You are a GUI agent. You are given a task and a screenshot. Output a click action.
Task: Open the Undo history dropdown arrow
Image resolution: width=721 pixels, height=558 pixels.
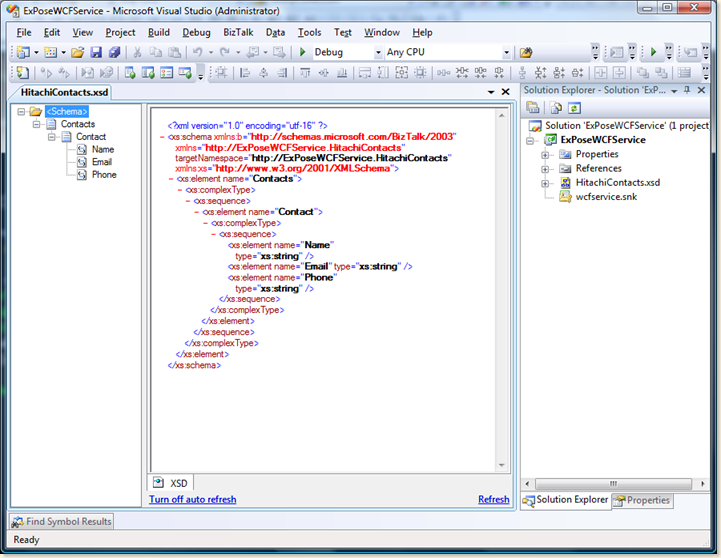[x=211, y=52]
